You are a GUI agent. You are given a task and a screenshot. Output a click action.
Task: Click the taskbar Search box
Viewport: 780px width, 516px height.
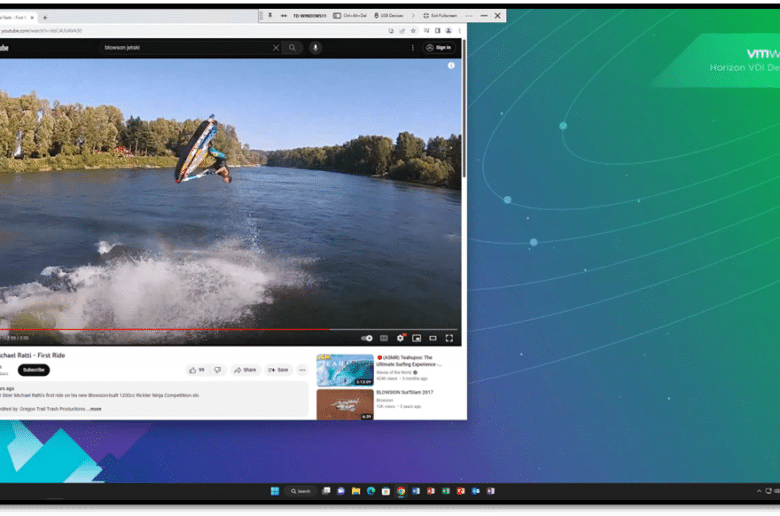coord(301,491)
